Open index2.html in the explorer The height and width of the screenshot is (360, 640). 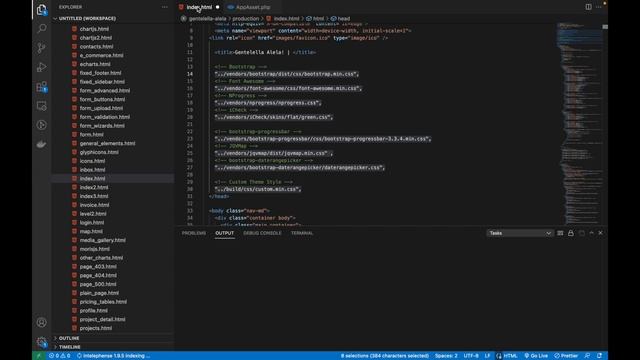pyautogui.click(x=94, y=187)
